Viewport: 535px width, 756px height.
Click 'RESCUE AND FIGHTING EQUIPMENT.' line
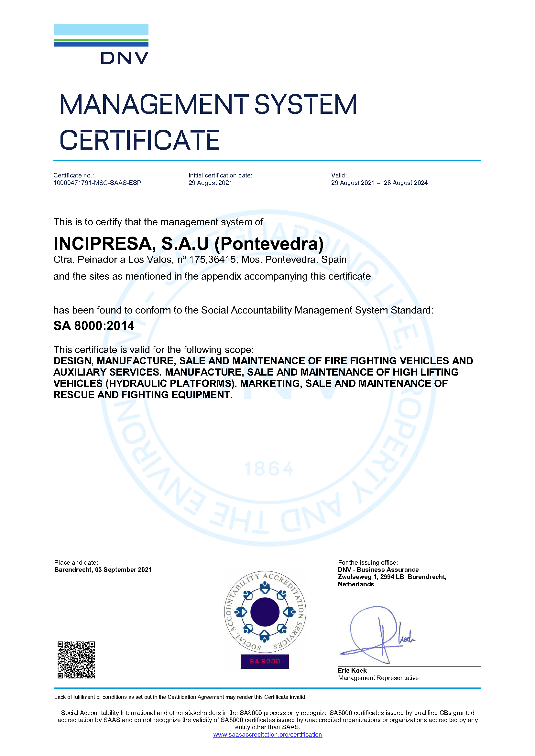pos(143,395)
